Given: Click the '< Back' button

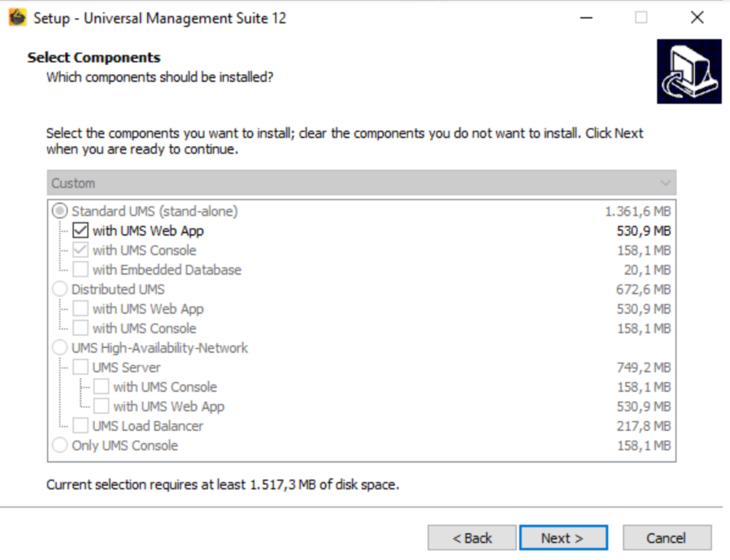Looking at the screenshot, I should pyautogui.click(x=471, y=537).
